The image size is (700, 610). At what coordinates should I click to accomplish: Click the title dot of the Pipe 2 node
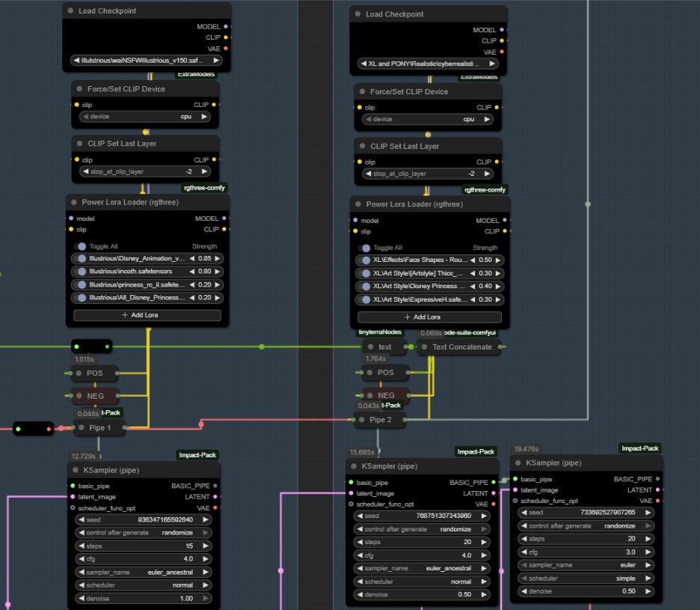pos(362,420)
